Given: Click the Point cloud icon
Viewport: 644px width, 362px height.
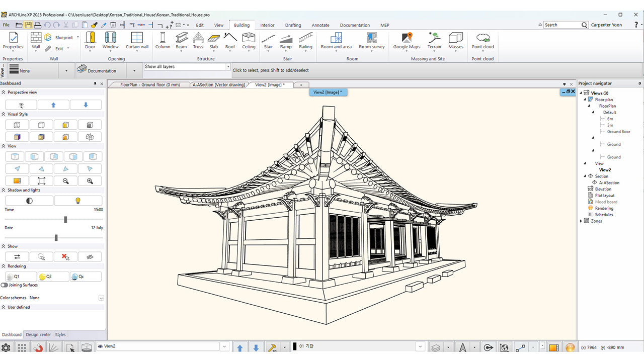Looking at the screenshot, I should pyautogui.click(x=482, y=40).
